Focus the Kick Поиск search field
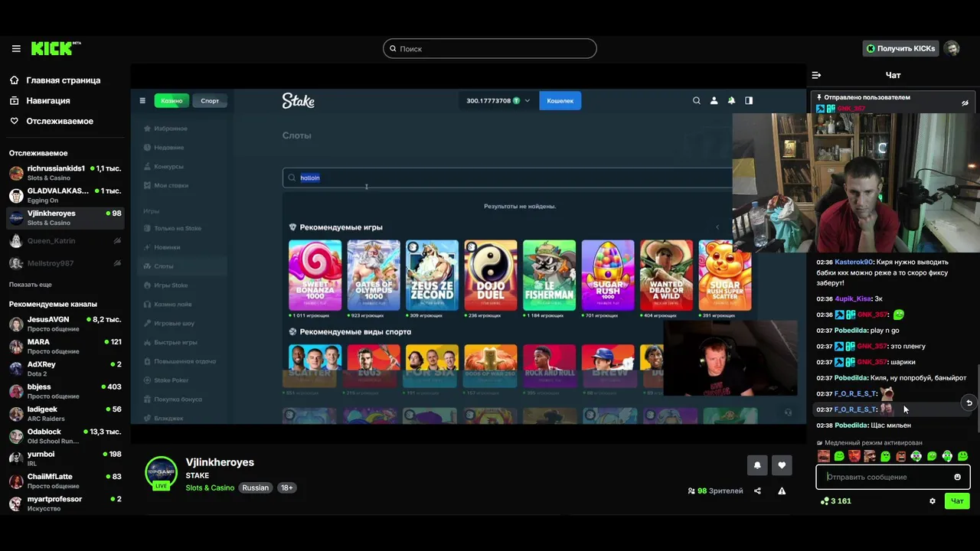 pos(490,48)
